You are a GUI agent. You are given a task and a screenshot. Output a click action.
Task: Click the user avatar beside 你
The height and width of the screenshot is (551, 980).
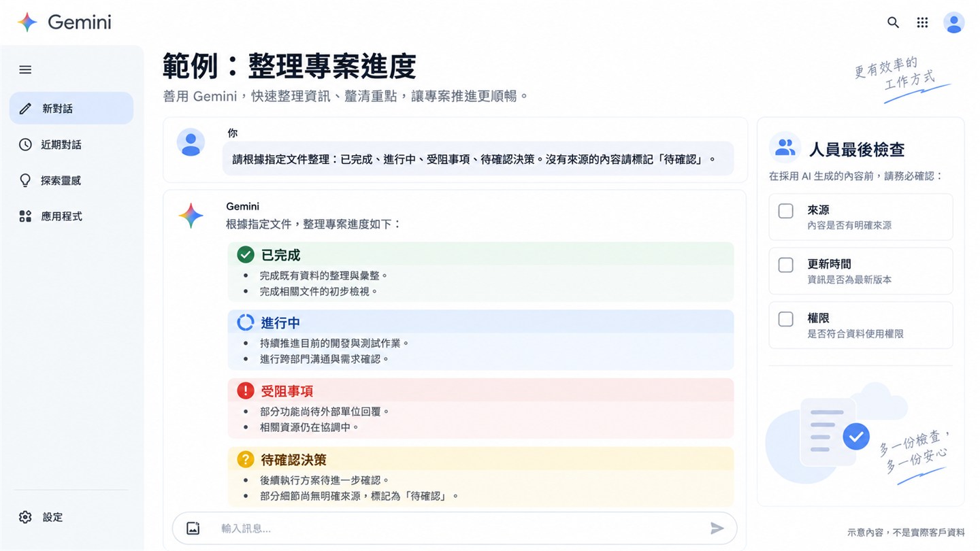click(191, 142)
